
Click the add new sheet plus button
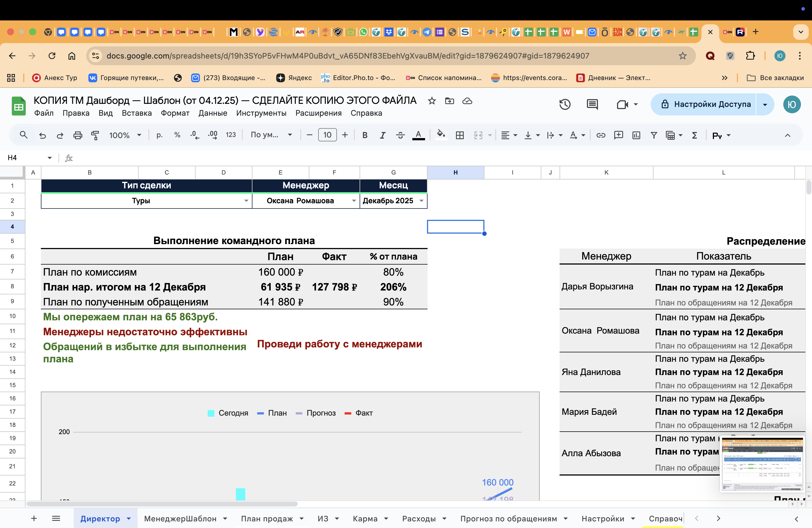pos(34,519)
